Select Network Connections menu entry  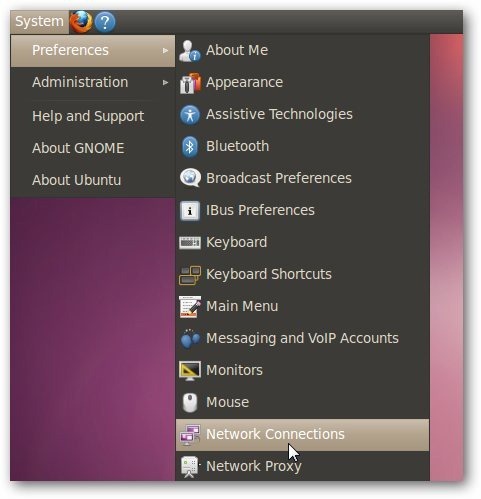click(x=302, y=435)
